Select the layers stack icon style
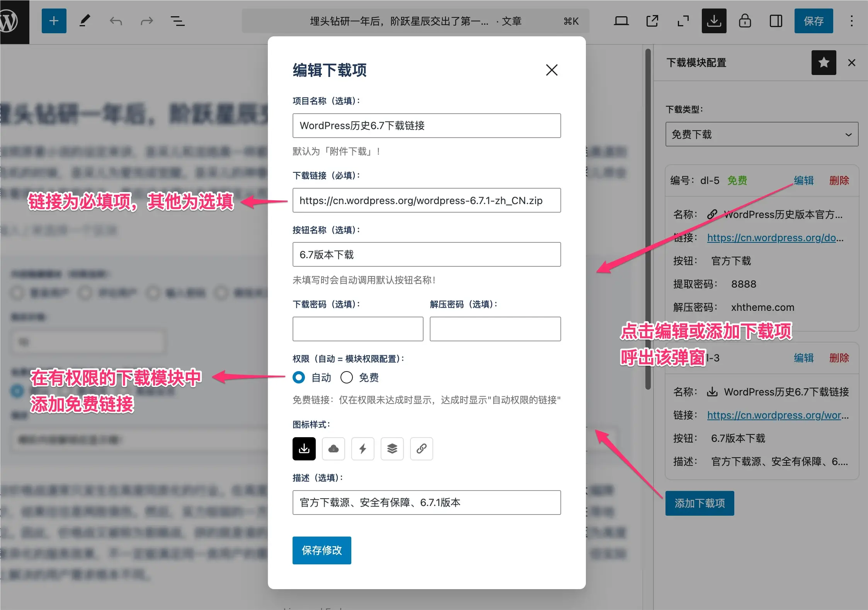Viewport: 868px width, 610px height. coord(392,449)
